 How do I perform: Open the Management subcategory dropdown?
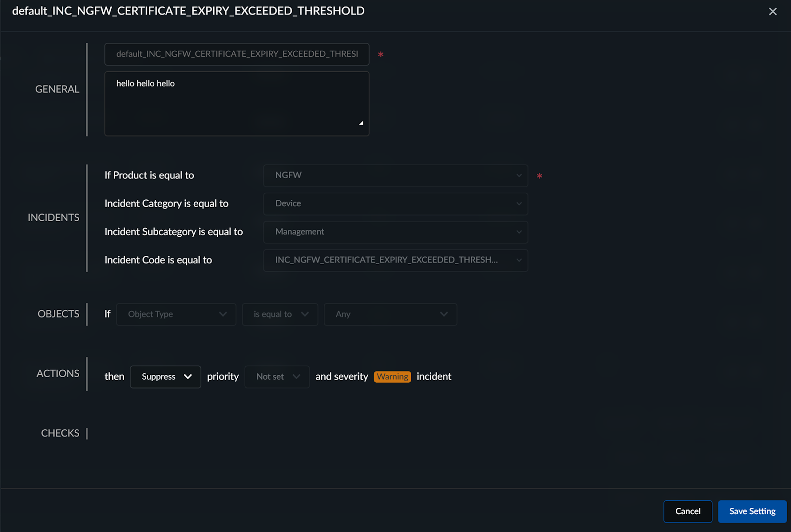[395, 232]
